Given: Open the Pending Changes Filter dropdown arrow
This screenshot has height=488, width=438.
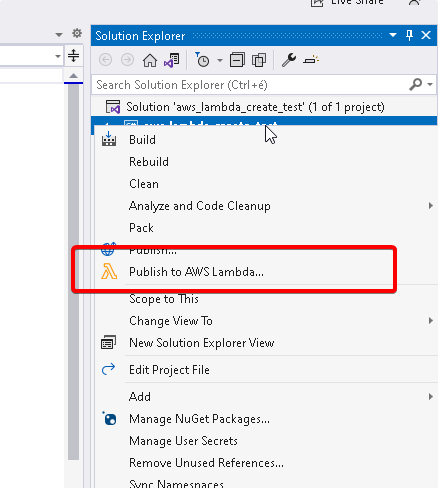Looking at the screenshot, I should click(x=220, y=60).
